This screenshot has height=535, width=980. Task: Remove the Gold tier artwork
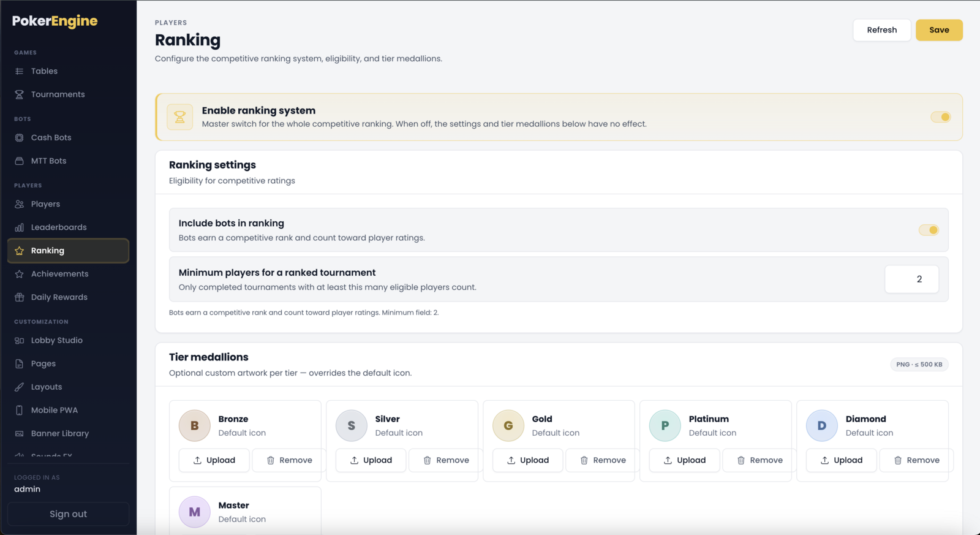[x=603, y=460]
